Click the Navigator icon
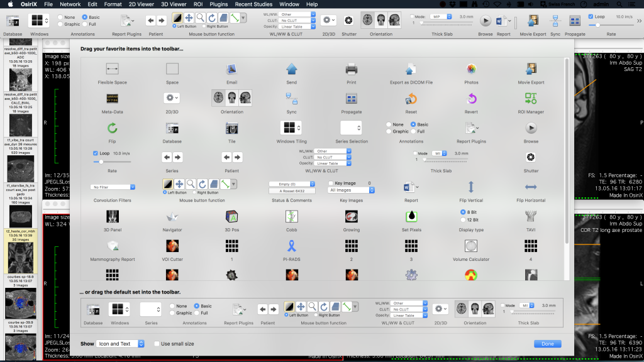644x362 pixels. pyautogui.click(x=172, y=216)
